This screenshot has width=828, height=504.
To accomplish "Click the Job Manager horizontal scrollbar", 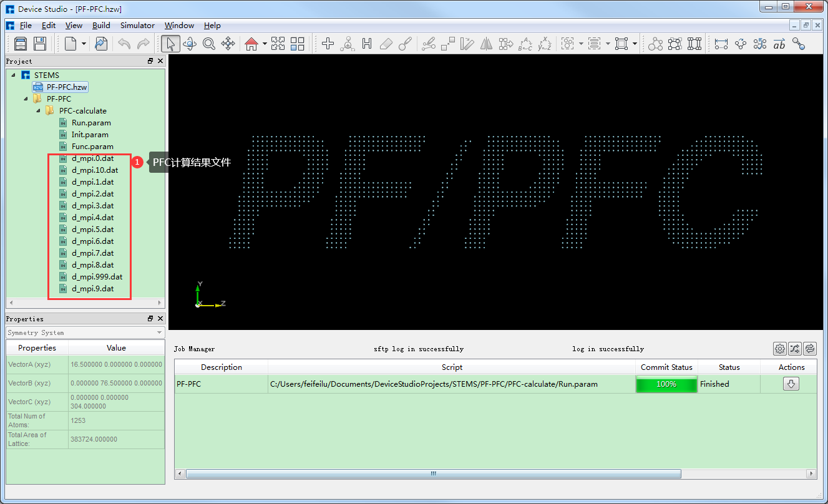I will (433, 474).
